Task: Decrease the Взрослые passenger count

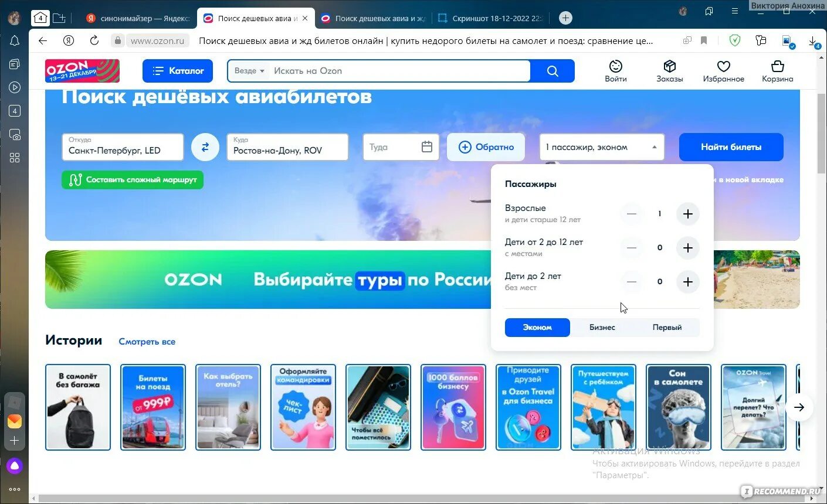Action: point(632,214)
